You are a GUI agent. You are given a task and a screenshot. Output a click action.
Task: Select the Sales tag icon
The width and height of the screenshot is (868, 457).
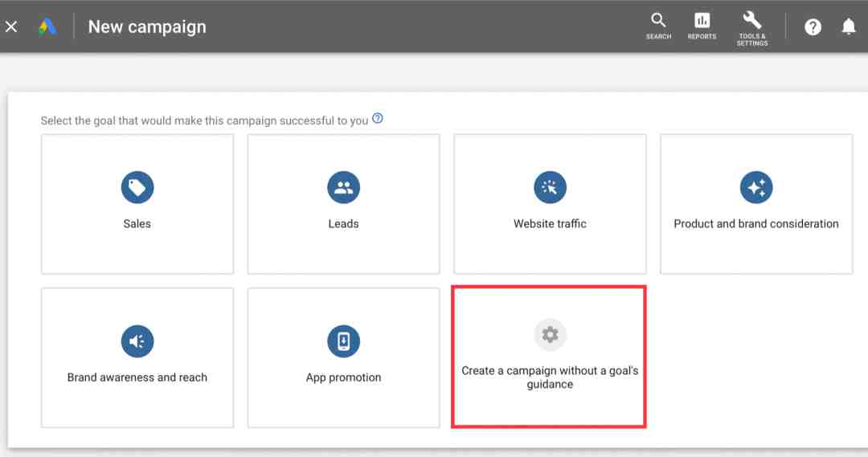click(x=137, y=188)
